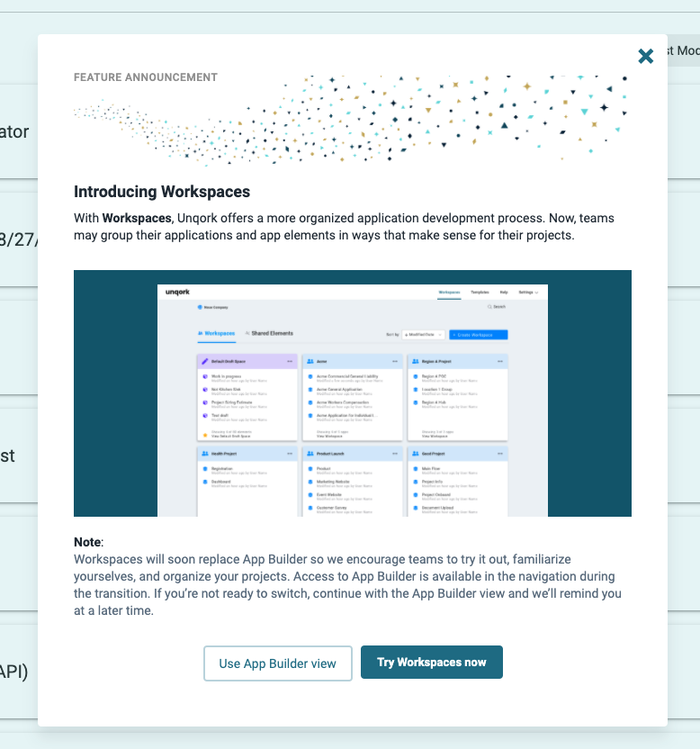Image resolution: width=700 pixels, height=749 pixels.
Task: Select the Introducing Workspaces heading
Action: 162,192
